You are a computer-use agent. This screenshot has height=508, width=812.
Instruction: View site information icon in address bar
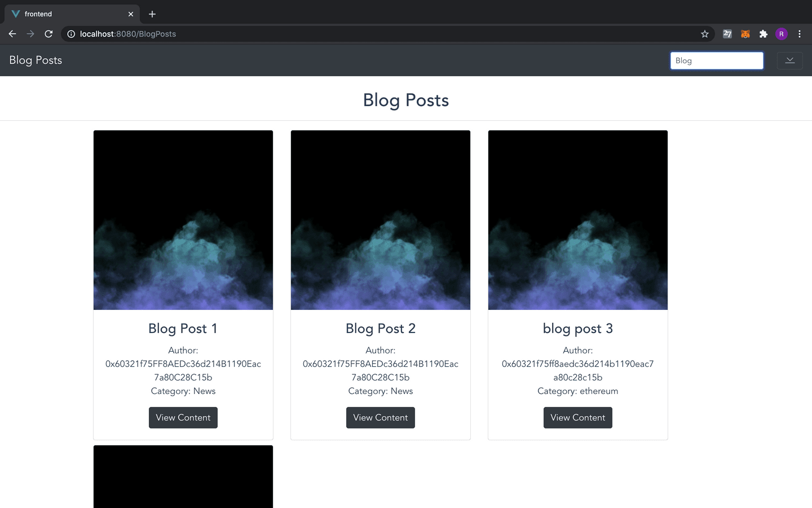[x=71, y=34]
